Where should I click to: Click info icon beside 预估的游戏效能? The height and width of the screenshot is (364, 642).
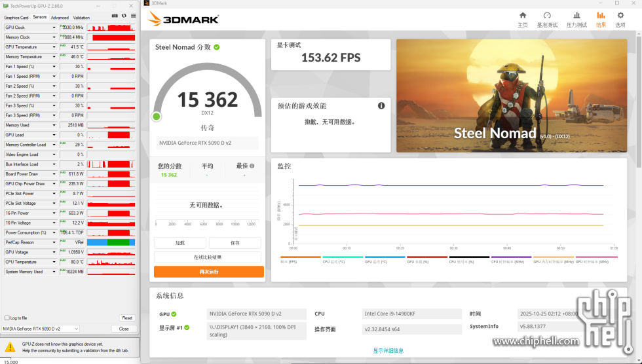381,106
